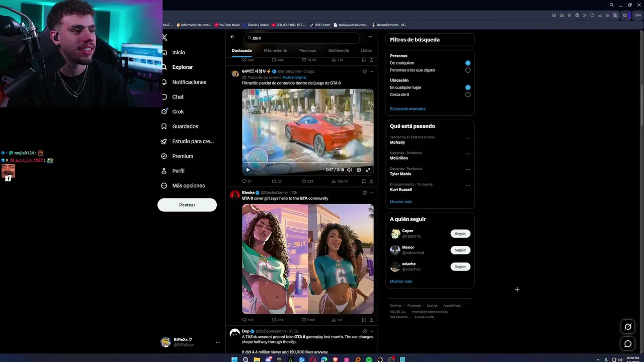Select En cualquier lugar location filter
The width and height of the screenshot is (644, 362).
(468, 87)
